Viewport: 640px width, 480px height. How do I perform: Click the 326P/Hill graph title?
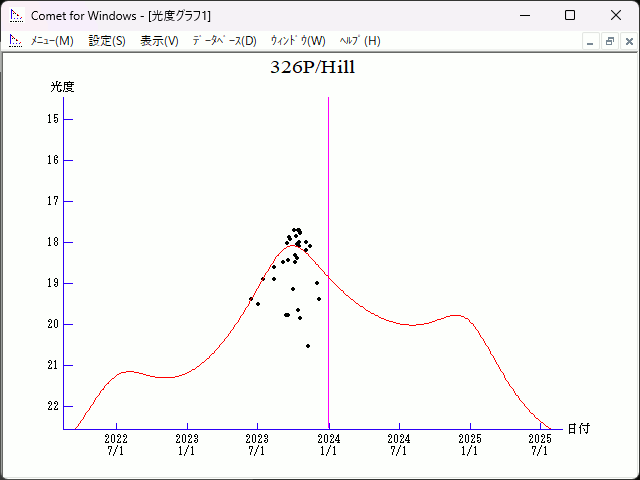coord(313,68)
